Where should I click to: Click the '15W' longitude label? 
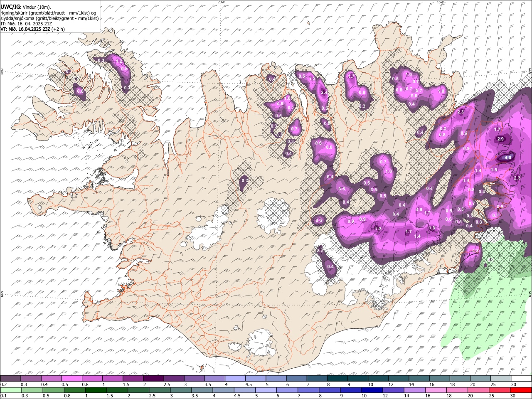pyautogui.click(x=440, y=2)
